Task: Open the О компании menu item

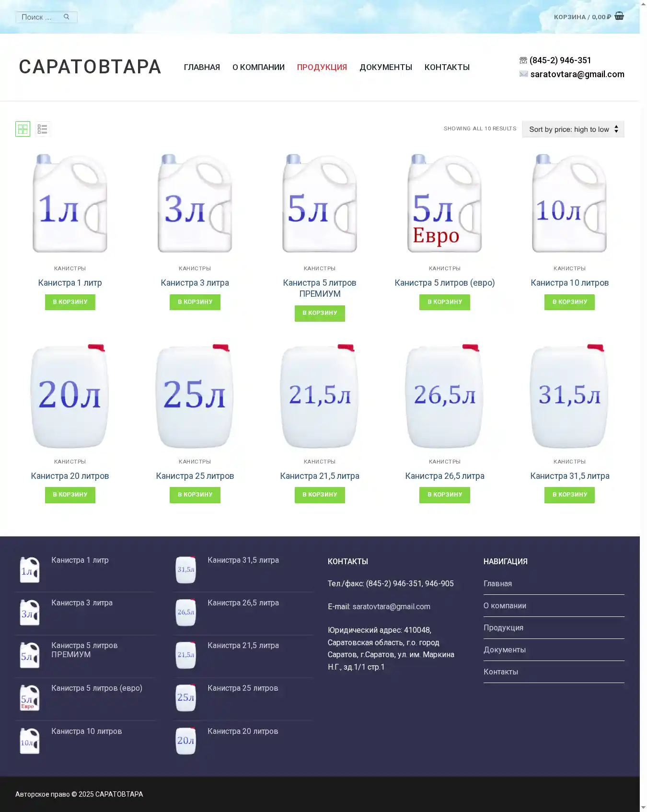Action: click(258, 67)
